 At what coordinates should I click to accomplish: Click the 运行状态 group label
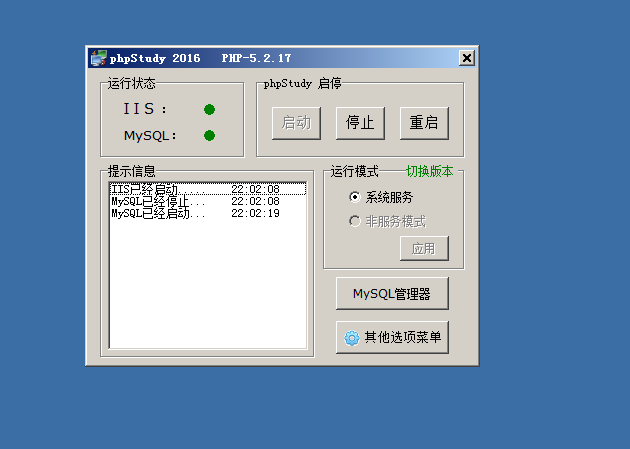(131, 83)
